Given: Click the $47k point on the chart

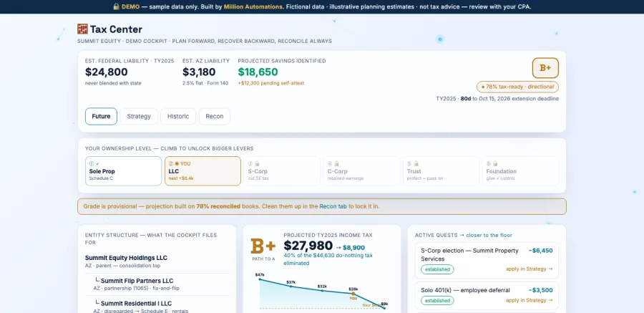Looking at the screenshot, I should point(260,279).
